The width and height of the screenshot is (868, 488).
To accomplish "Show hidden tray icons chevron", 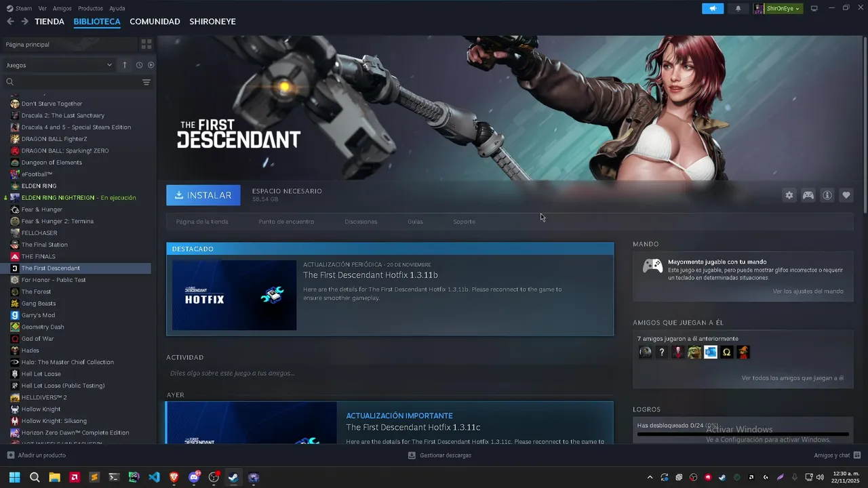I will (650, 477).
